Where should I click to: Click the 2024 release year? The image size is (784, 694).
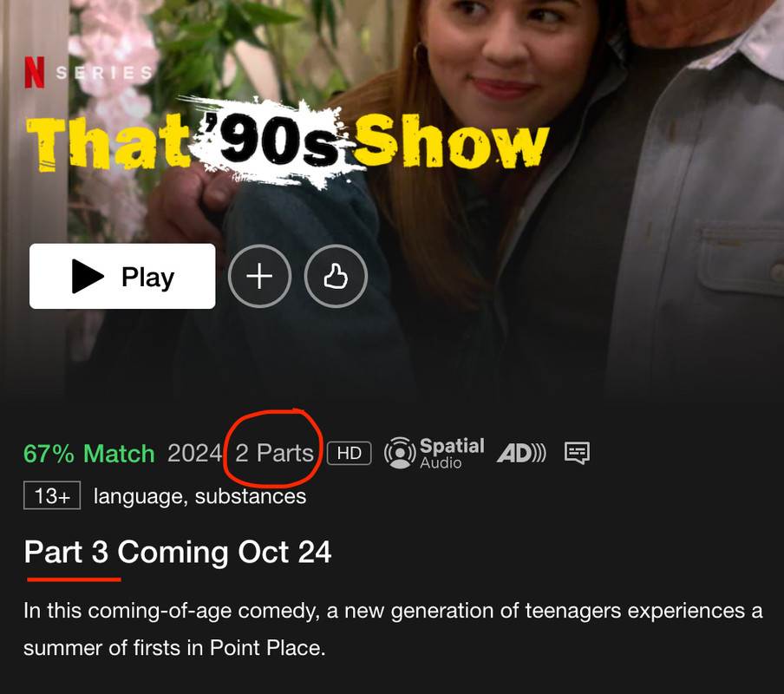194,453
